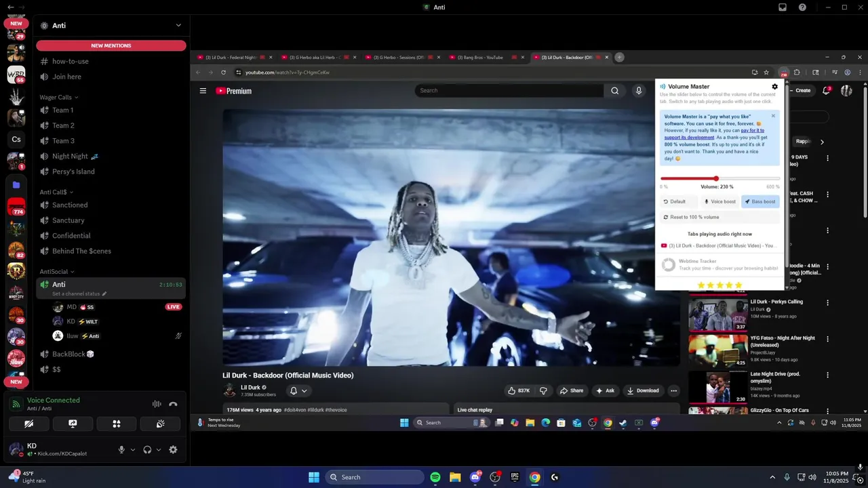Click the NEW MENTIONS button
The width and height of the screenshot is (868, 488).
coord(111,45)
